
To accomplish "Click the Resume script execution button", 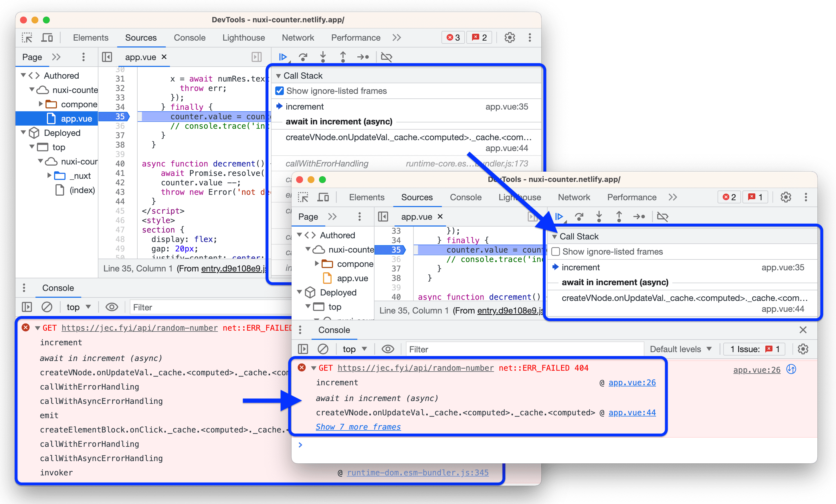I will [283, 55].
